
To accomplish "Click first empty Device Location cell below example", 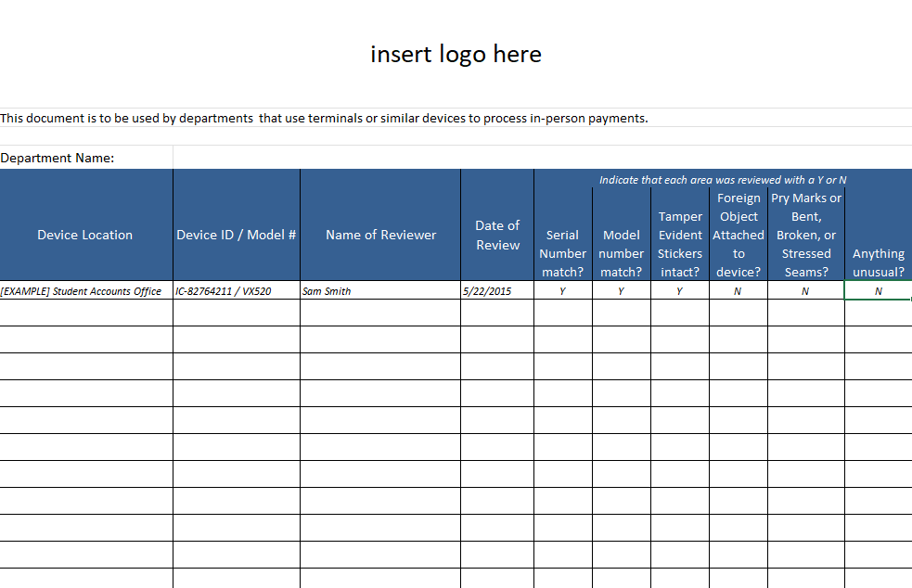I will click(86, 313).
